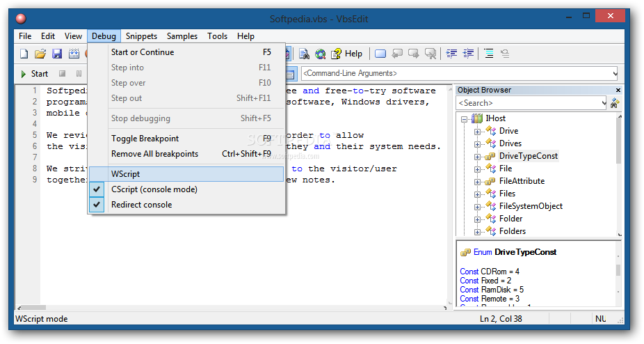Toggle CScript (console mode) option
The width and height of the screenshot is (644, 344).
[186, 189]
